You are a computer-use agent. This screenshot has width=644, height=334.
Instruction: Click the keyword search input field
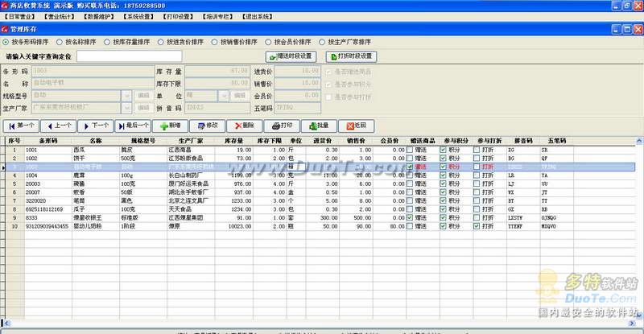click(x=130, y=56)
